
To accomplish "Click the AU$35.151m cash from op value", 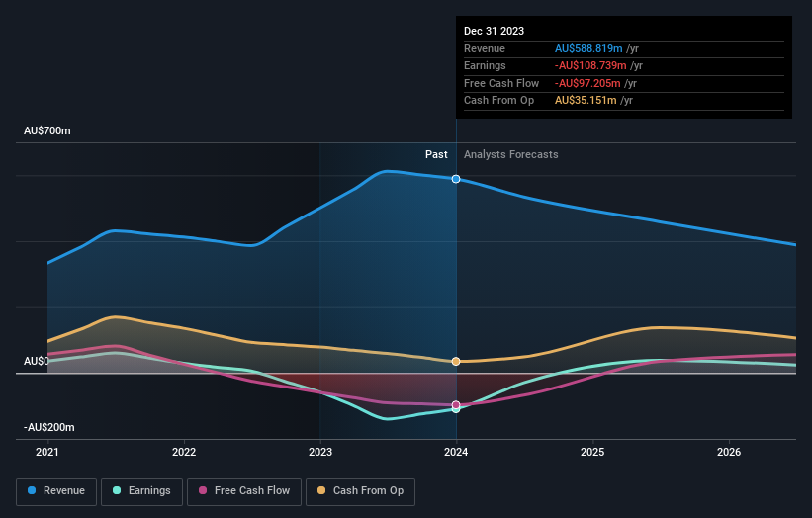I will click(x=586, y=101).
